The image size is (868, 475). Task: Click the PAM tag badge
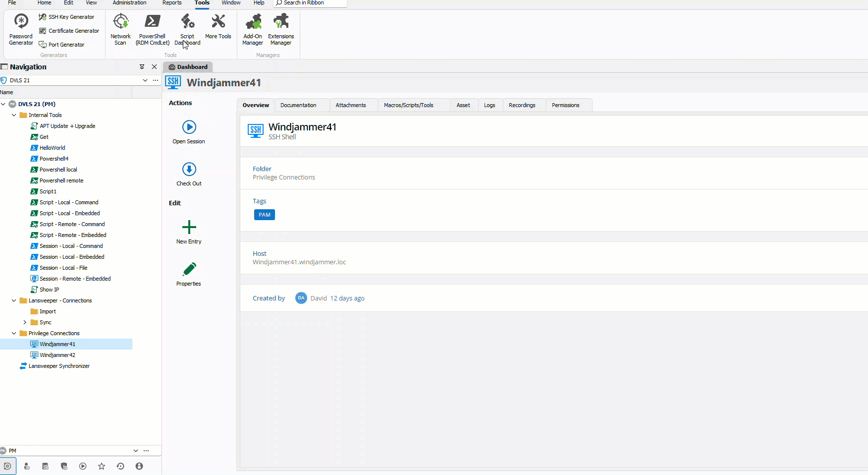(265, 215)
